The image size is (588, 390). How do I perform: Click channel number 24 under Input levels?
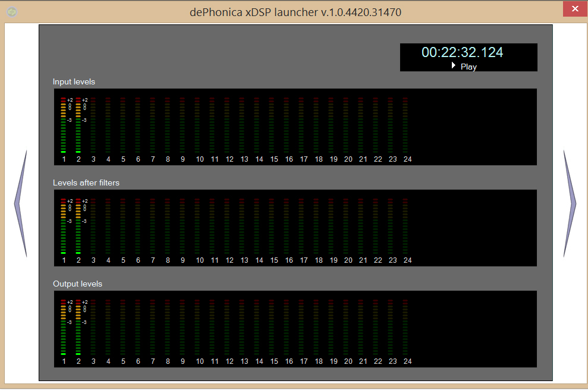(x=408, y=159)
